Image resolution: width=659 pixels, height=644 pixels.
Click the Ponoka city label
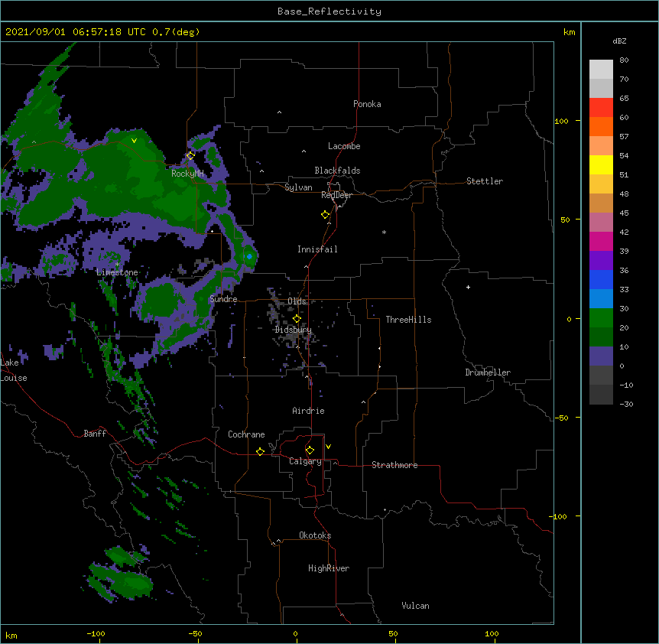(367, 104)
